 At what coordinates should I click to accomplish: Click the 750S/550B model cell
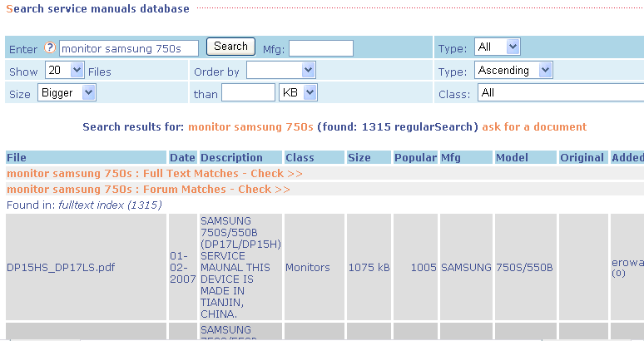tap(524, 268)
